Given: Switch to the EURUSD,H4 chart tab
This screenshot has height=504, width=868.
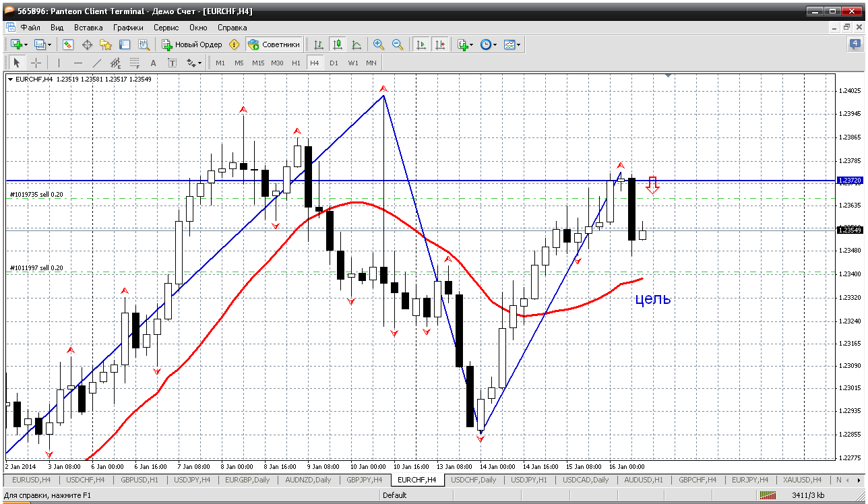Looking at the screenshot, I should click(32, 480).
